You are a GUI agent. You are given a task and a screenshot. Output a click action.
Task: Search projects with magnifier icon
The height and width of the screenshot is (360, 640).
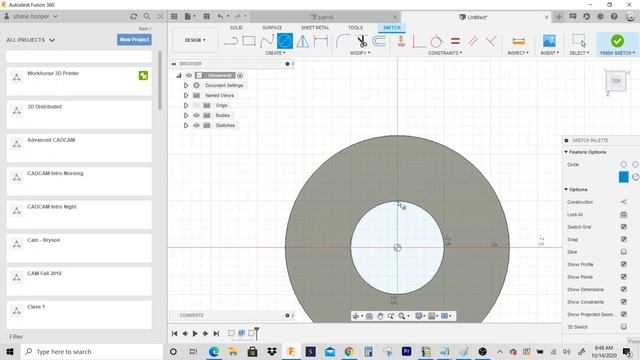(147, 16)
